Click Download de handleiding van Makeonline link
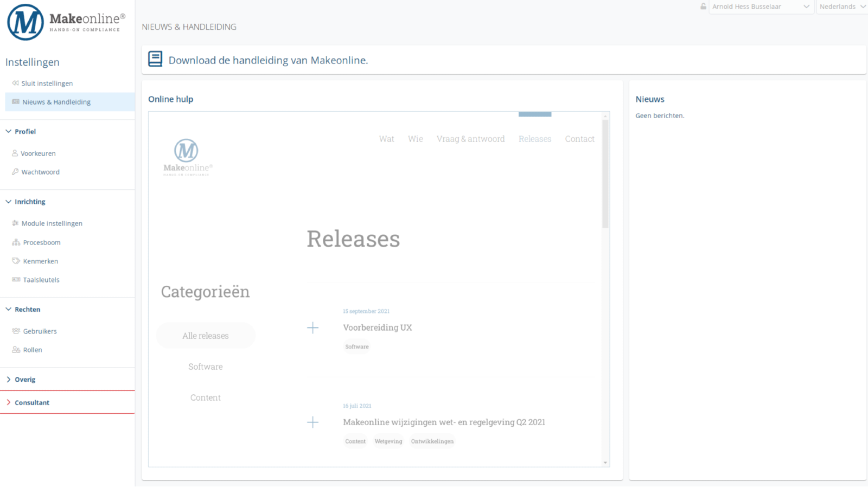This screenshot has height=488, width=868. [268, 60]
